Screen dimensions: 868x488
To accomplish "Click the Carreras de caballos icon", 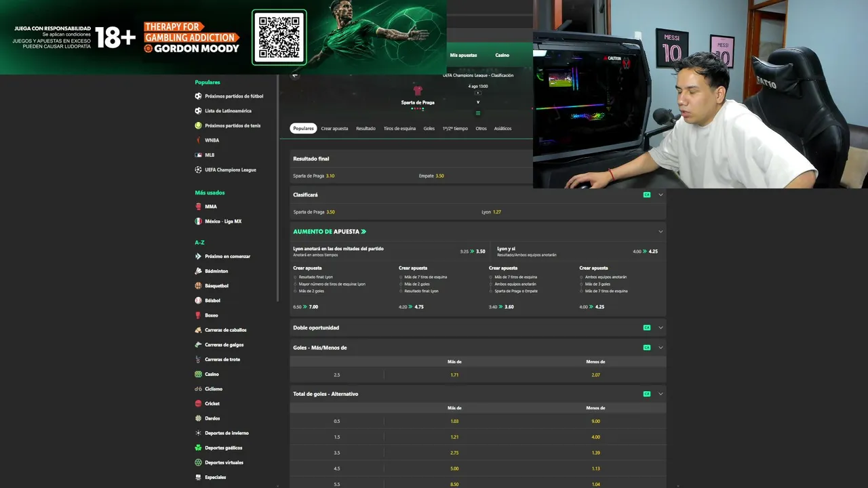I will coord(198,330).
